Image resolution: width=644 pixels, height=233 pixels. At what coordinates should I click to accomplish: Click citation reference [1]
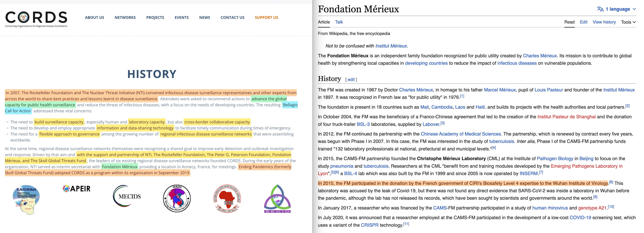(x=462, y=96)
